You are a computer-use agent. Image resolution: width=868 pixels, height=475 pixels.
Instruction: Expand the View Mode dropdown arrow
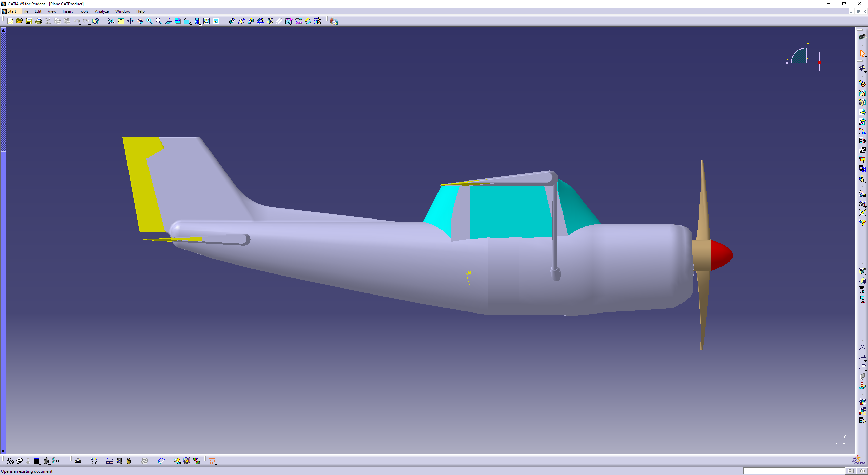click(200, 24)
